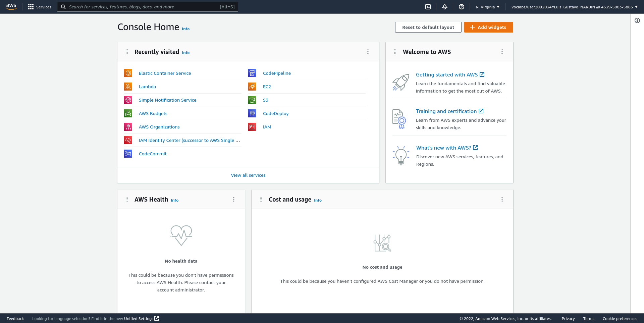
Task: Click the S3 bucket icon
Action: pos(252,100)
